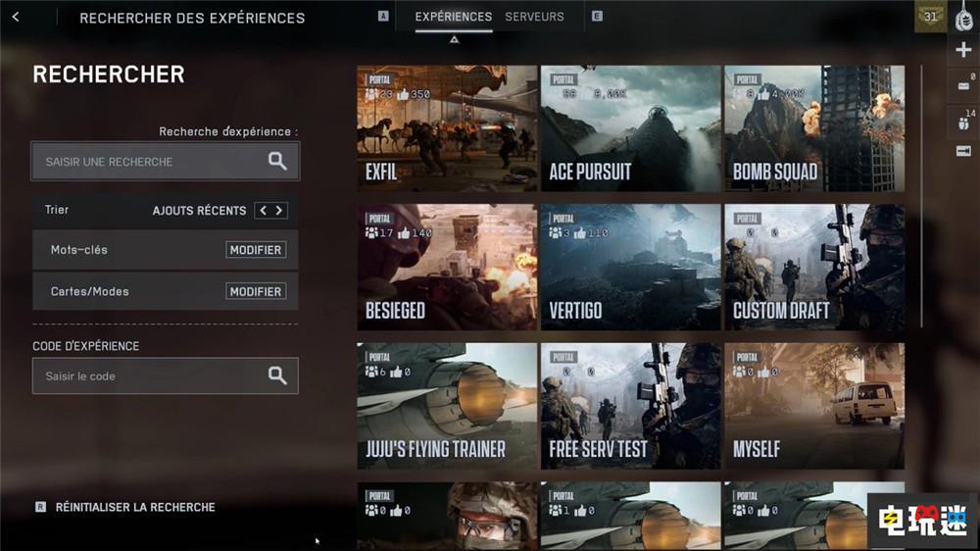Image resolution: width=980 pixels, height=551 pixels.
Task: Click the 'Saisir une recherche' text field
Action: click(147, 162)
